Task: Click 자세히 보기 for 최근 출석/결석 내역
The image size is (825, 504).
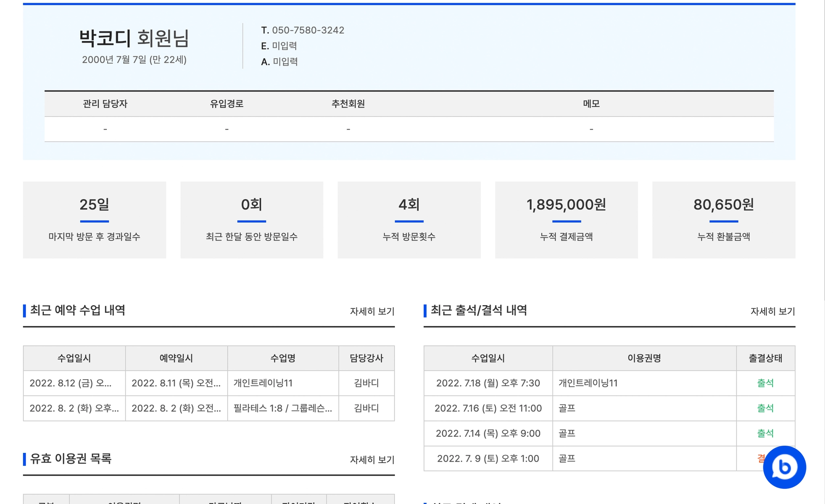Action: [x=772, y=311]
